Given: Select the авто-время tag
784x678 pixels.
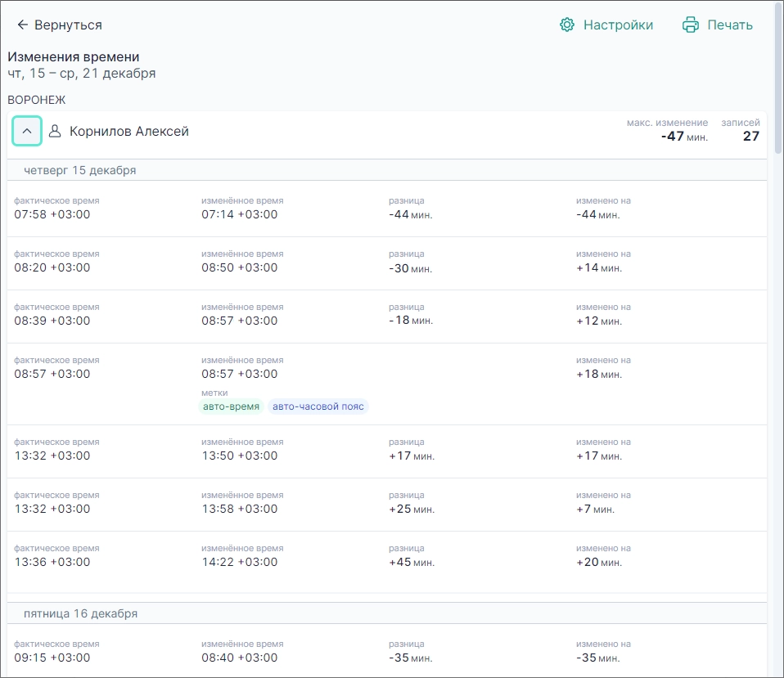Looking at the screenshot, I should [x=231, y=406].
